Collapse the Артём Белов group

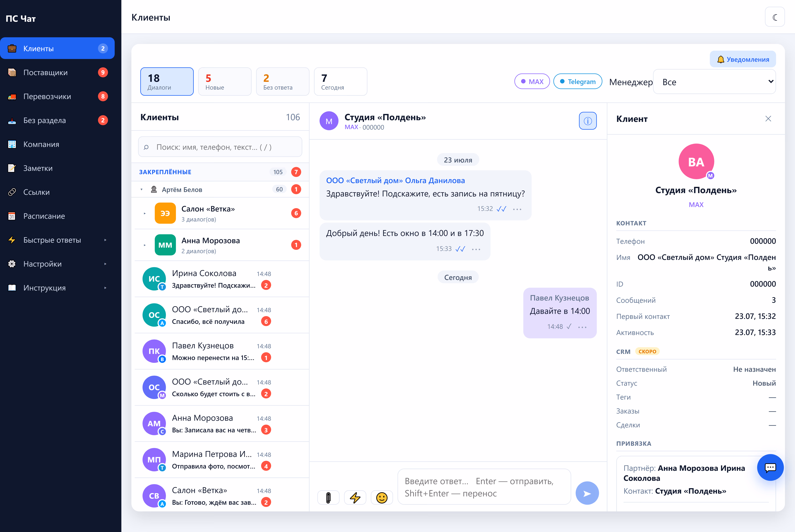pyautogui.click(x=142, y=190)
